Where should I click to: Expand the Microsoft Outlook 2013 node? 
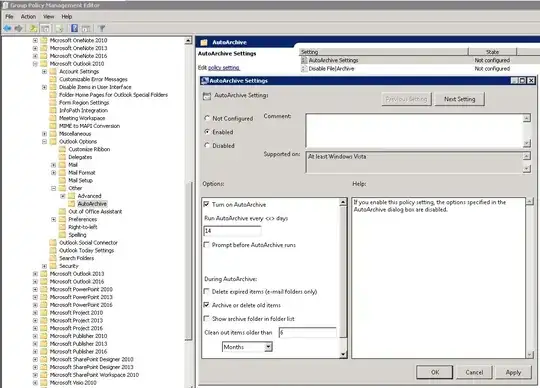35,274
